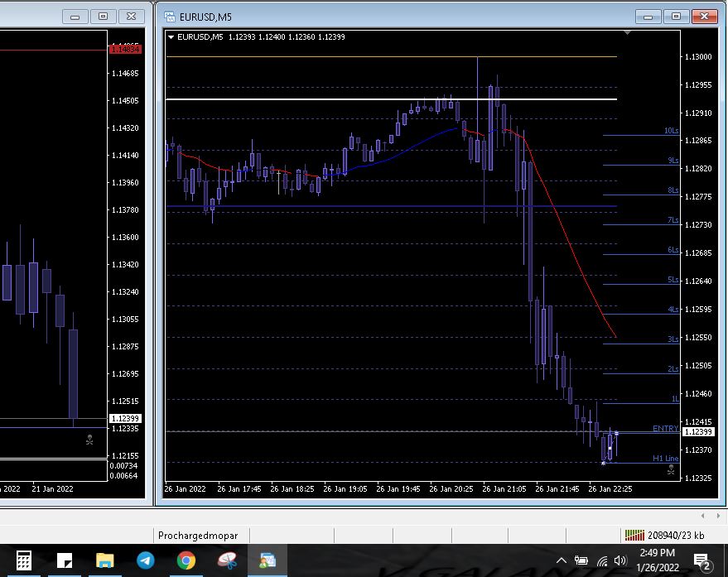
Task: Click the skull icon in EURUSD M5 chart
Action: click(x=670, y=470)
